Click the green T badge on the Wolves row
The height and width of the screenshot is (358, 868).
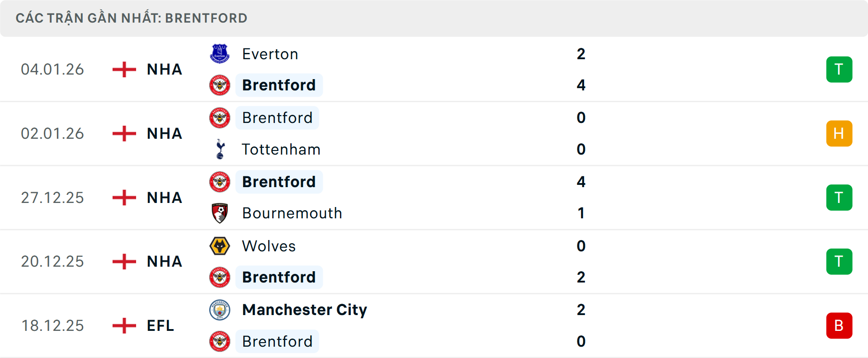click(840, 261)
